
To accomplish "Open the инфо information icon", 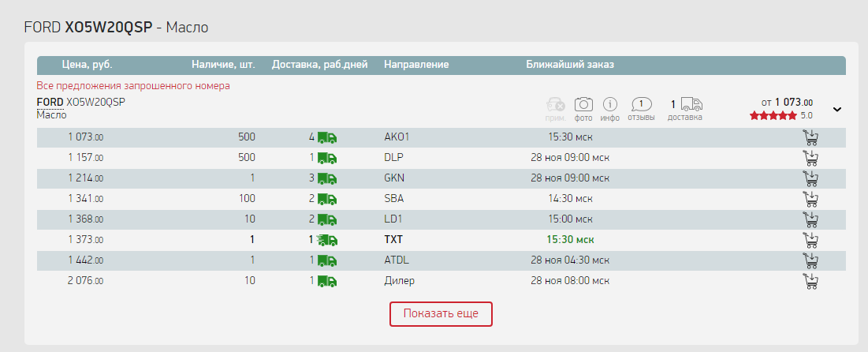I will coord(610,104).
